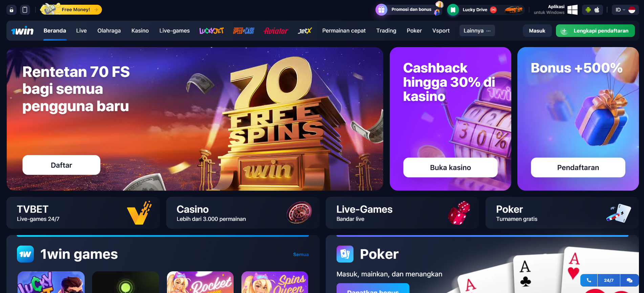Image resolution: width=644 pixels, height=293 pixels.
Task: Click the Masuk login button
Action: point(537,30)
